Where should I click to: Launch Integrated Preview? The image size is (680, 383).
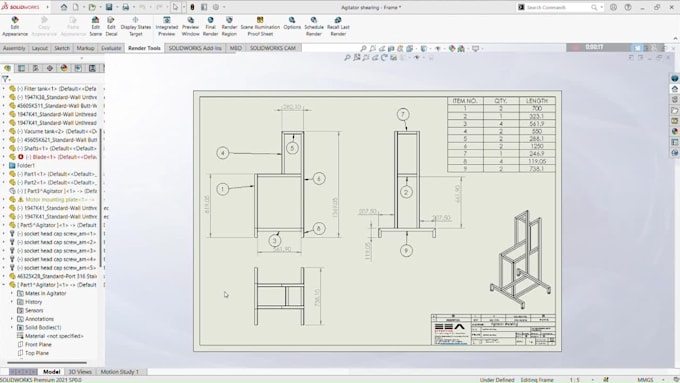(167, 26)
